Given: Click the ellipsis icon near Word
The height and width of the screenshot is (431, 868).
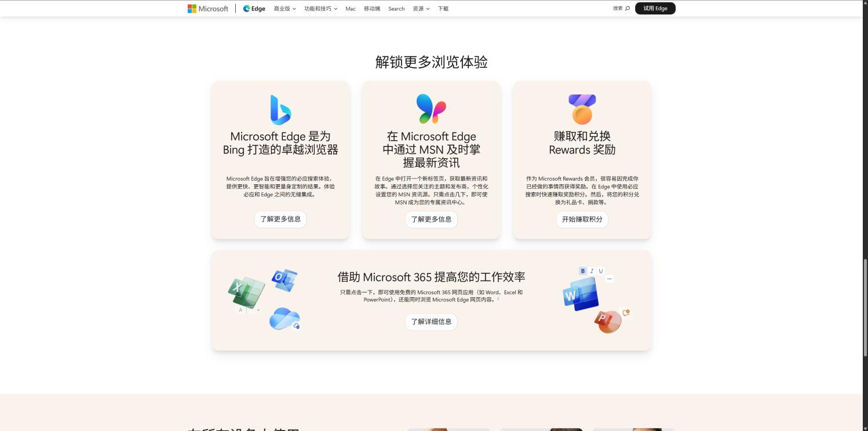Looking at the screenshot, I should click(x=609, y=279).
